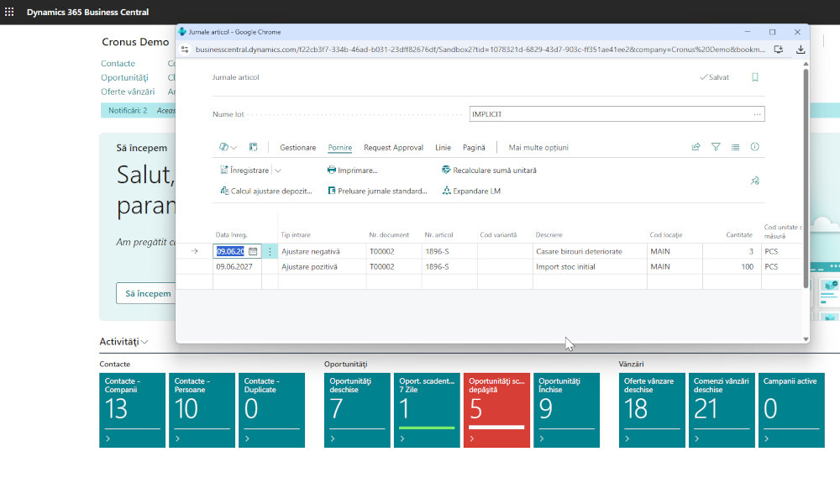This screenshot has width=840, height=504.
Task: Open the date picker calendar icon
Action: click(x=253, y=251)
